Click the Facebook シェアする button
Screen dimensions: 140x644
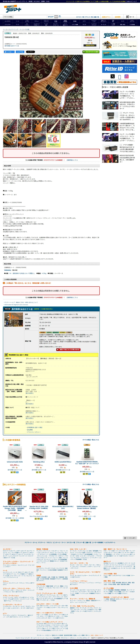click(20, 52)
